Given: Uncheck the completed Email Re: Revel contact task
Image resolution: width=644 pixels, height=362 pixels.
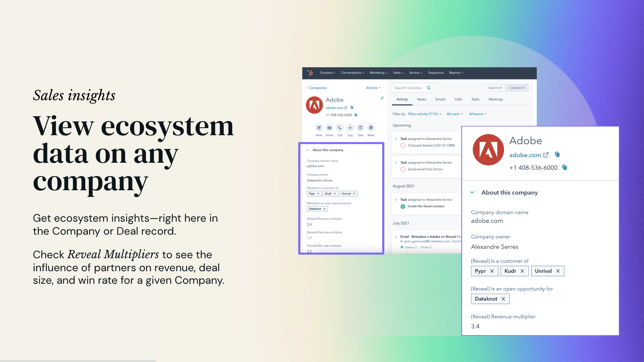Looking at the screenshot, I should [x=403, y=206].
